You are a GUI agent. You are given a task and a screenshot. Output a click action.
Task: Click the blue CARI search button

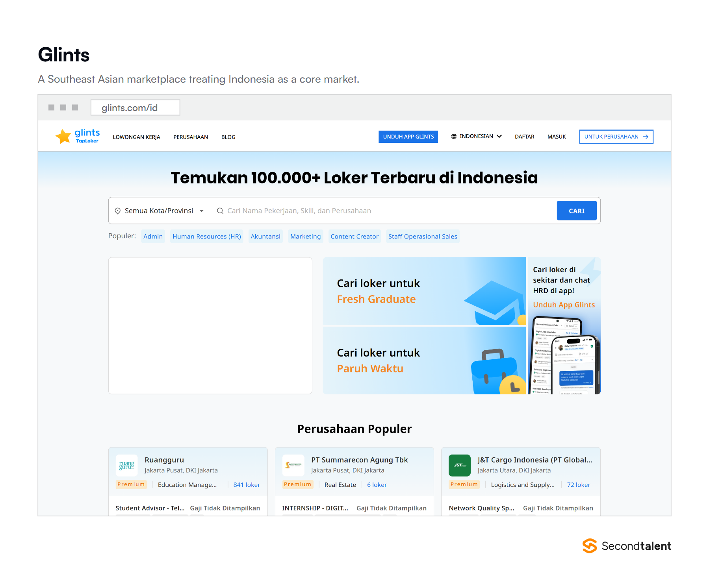pyautogui.click(x=577, y=211)
